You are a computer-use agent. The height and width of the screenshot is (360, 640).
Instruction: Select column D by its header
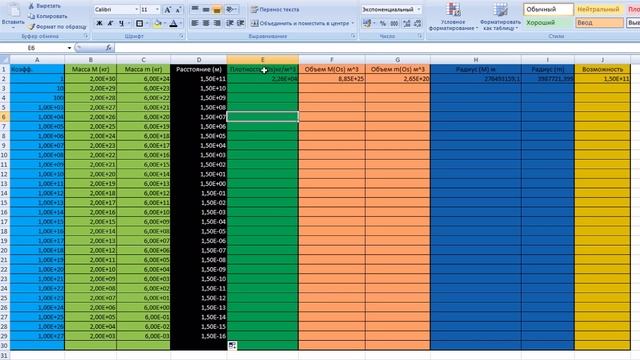pyautogui.click(x=199, y=60)
